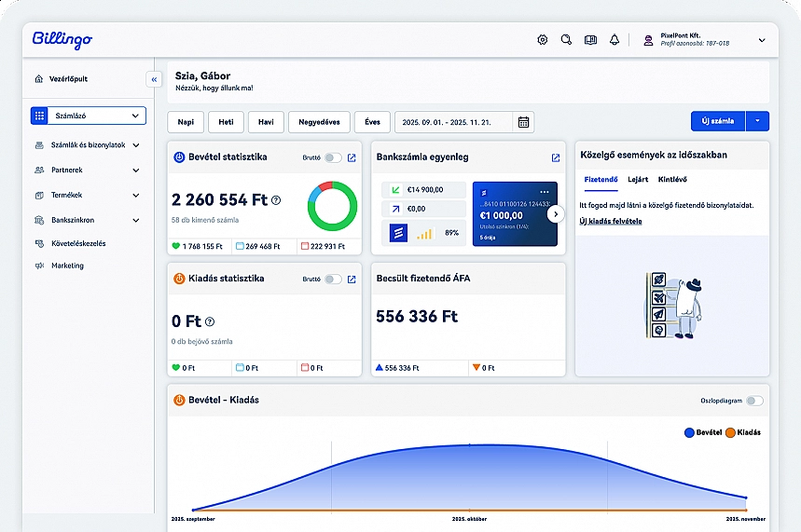Screen dimensions: 801x532
Task: Open Bevétel statisztika external link icon
Action: click(352, 158)
